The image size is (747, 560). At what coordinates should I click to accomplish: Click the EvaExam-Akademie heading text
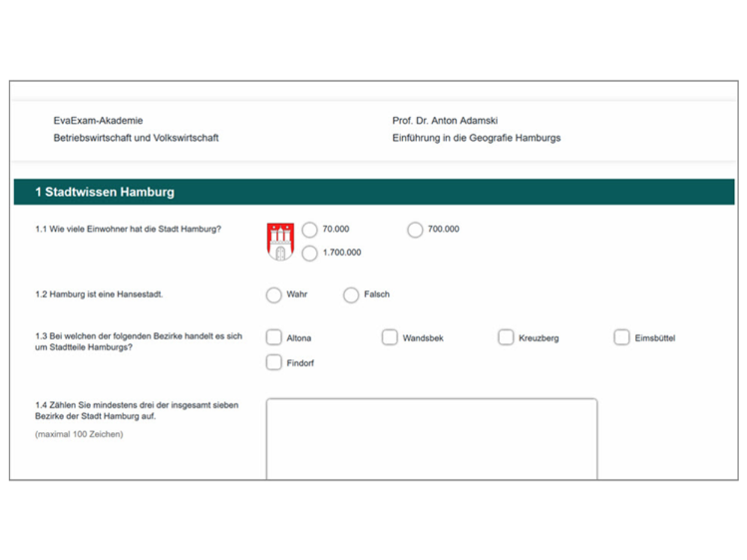point(98,121)
